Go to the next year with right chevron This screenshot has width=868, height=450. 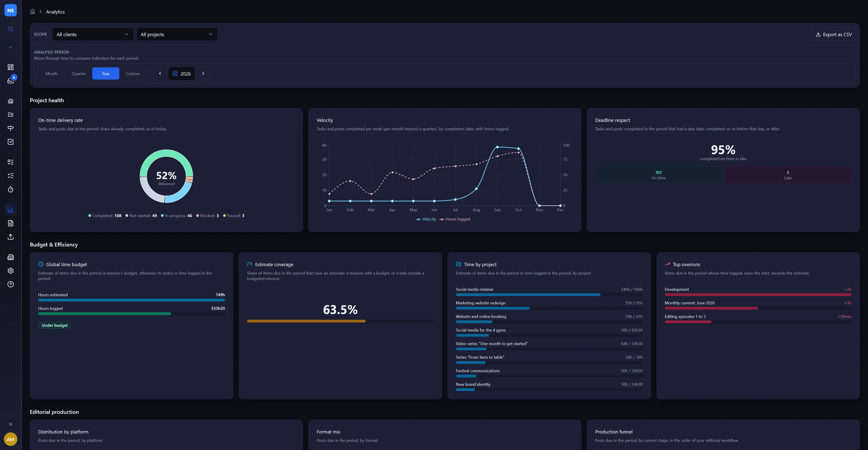click(203, 73)
